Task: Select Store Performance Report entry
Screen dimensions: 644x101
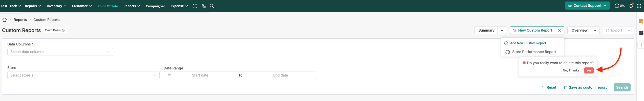Action: (534, 52)
